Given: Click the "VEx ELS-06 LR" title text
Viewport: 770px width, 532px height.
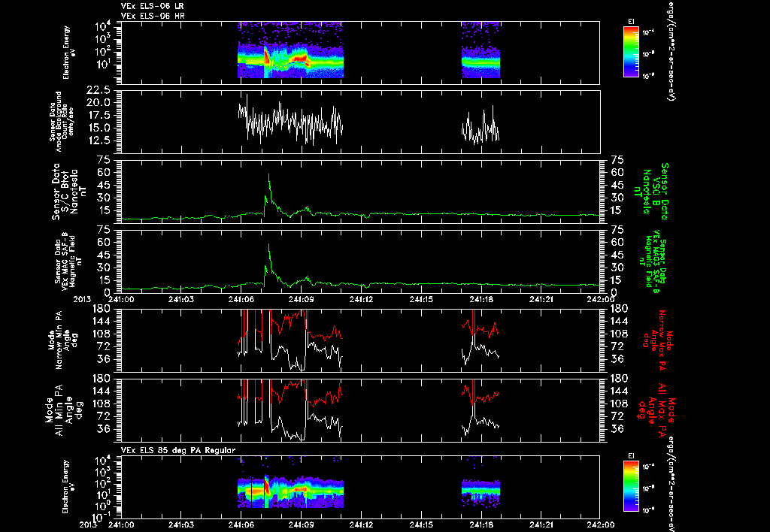Looking at the screenshot, I should coord(152,6).
